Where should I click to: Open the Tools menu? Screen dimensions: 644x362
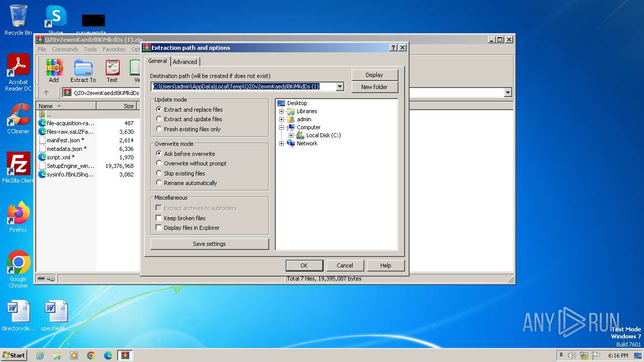click(x=91, y=49)
